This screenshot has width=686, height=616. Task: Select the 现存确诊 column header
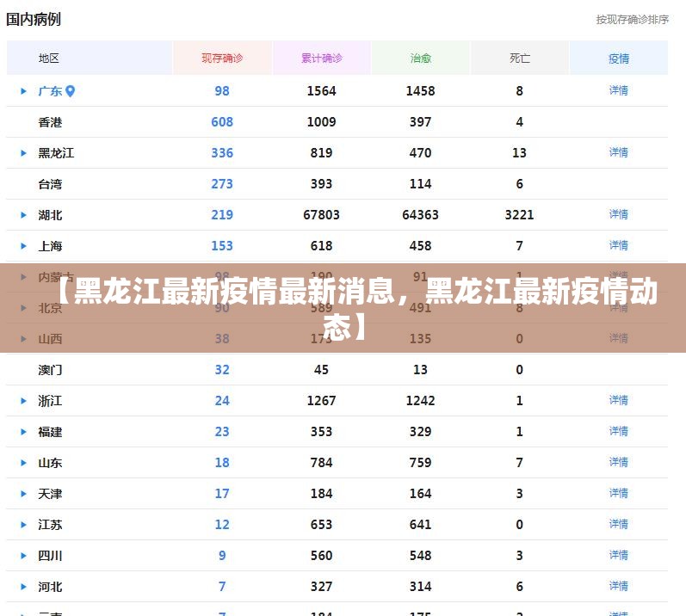pyautogui.click(x=222, y=59)
